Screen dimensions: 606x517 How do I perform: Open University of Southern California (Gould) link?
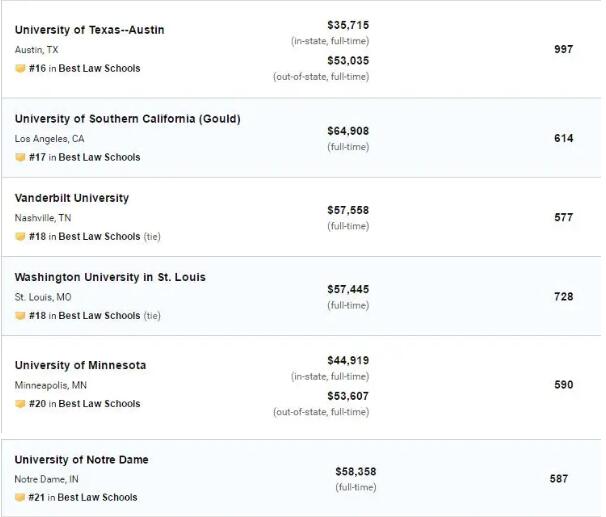(x=127, y=119)
